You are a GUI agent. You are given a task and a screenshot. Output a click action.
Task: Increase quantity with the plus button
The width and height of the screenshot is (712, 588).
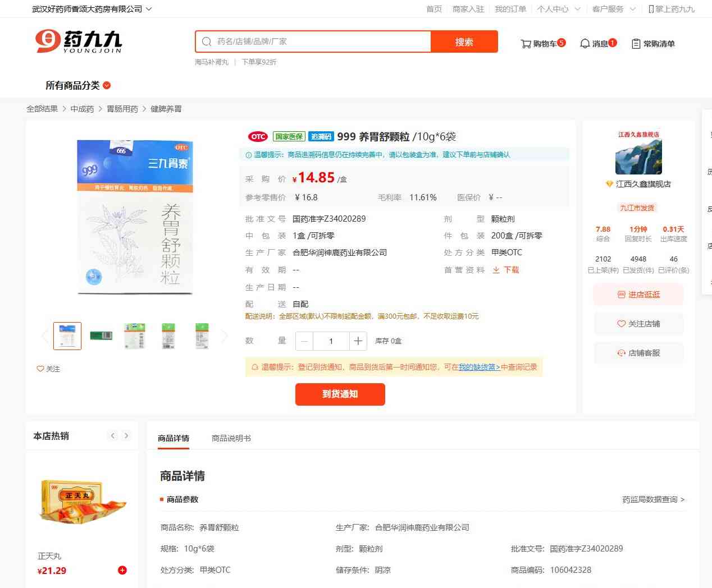pos(358,341)
